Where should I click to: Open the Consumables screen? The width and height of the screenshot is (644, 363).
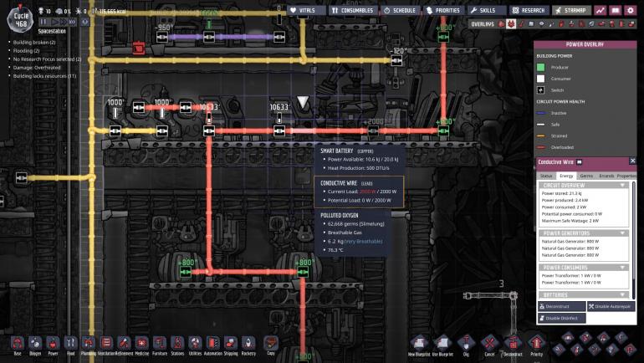[353, 10]
